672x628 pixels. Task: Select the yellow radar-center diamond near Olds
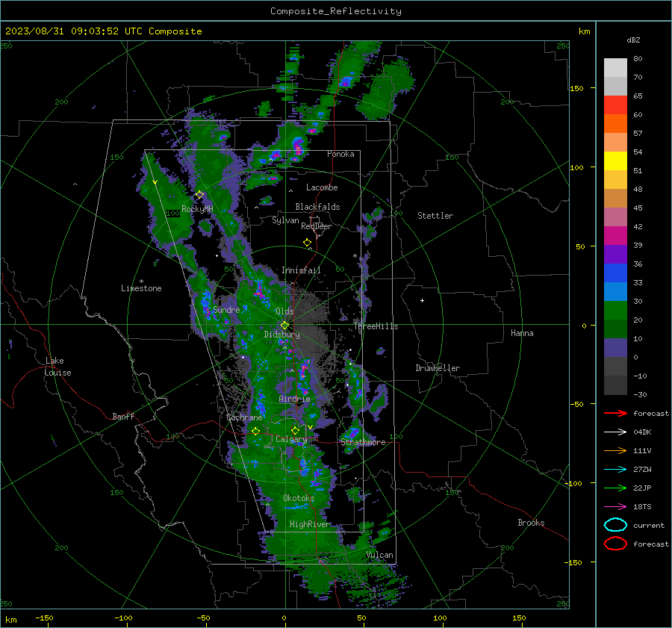tap(284, 326)
